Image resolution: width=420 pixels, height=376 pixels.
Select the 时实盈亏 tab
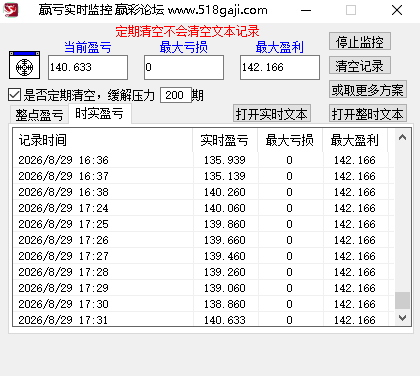(x=99, y=113)
